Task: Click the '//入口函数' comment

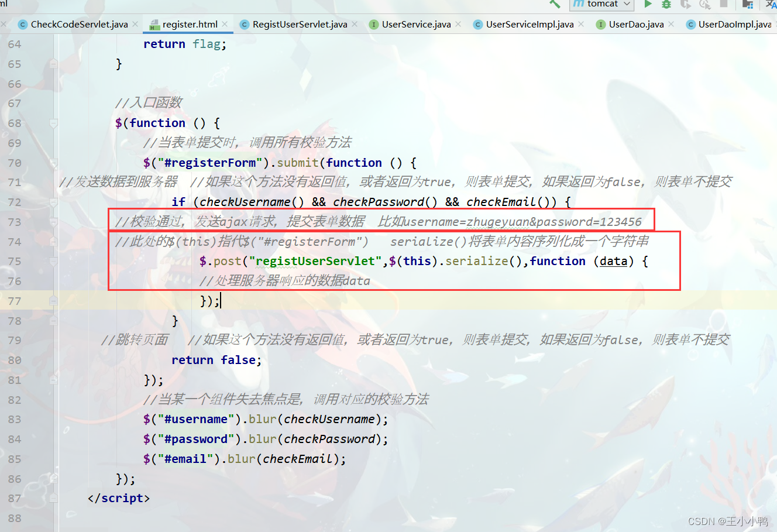Action: tap(149, 103)
